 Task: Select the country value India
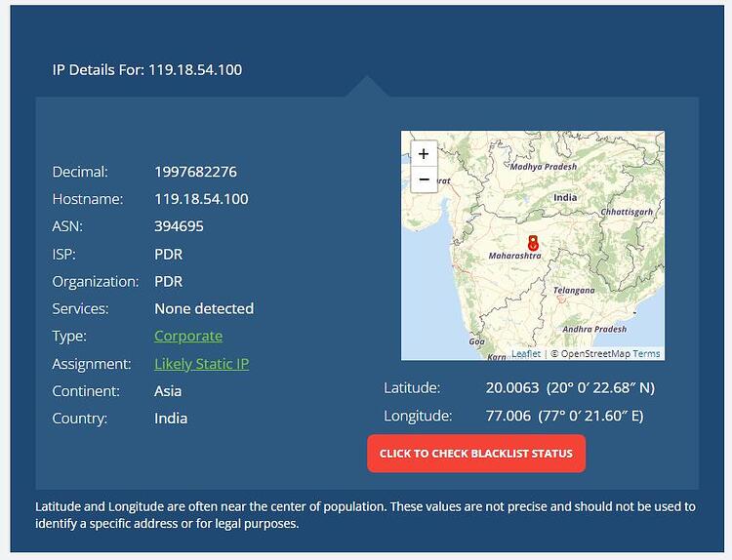coord(171,419)
